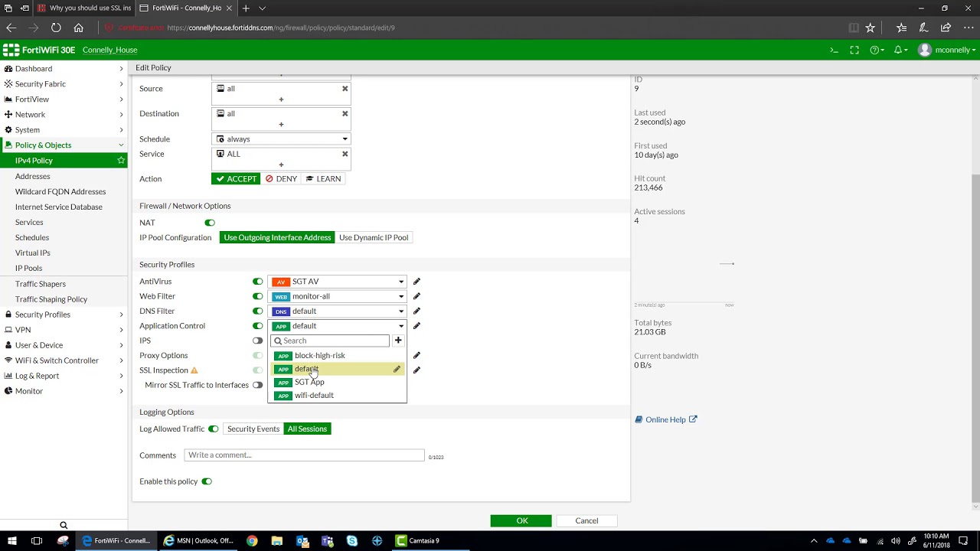Open the Schedule 'always' dropdown

(x=281, y=139)
